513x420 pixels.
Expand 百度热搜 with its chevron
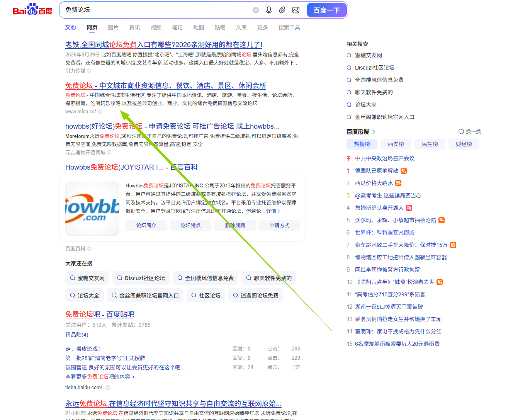pyautogui.click(x=374, y=132)
